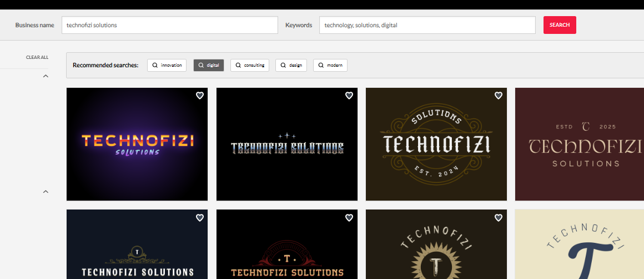Click heart on chrome Technofizi Solutions logo
The height and width of the screenshot is (279, 644).
pyautogui.click(x=349, y=96)
